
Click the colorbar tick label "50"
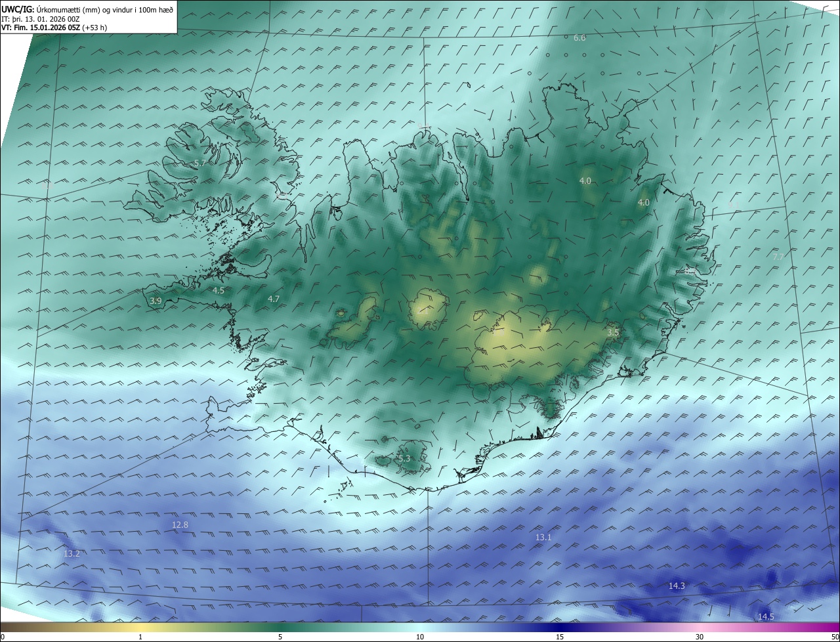click(835, 637)
